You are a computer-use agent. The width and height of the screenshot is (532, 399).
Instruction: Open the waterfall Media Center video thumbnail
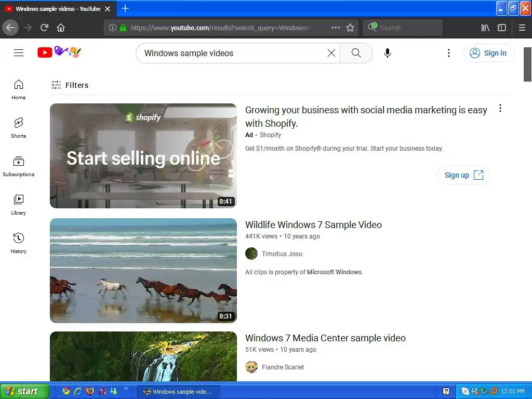click(143, 356)
